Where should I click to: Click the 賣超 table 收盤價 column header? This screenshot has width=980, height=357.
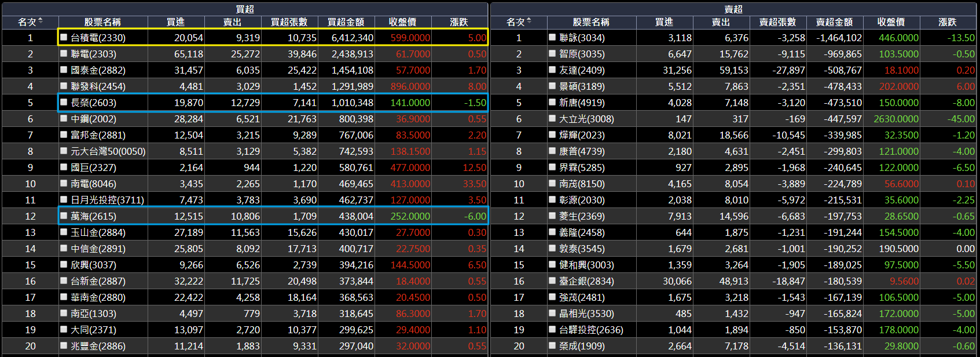(891, 22)
